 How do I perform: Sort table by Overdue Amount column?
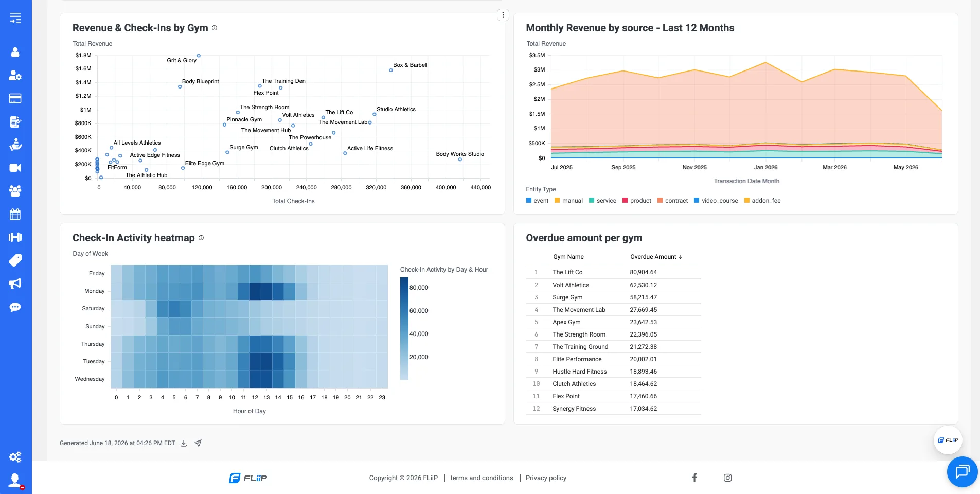pyautogui.click(x=656, y=257)
